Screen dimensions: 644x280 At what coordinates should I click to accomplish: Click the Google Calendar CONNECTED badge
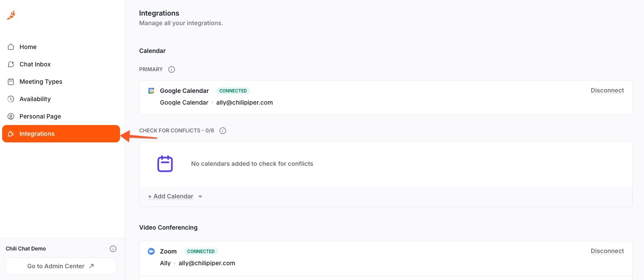(233, 91)
